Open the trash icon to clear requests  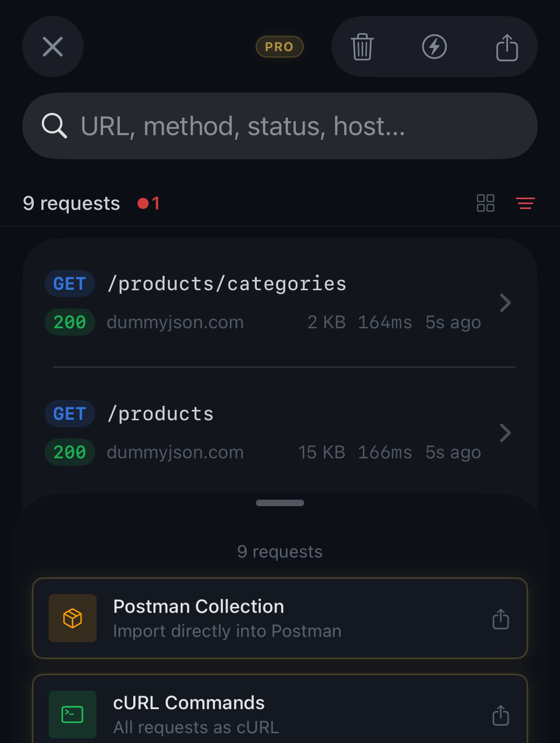coord(363,46)
